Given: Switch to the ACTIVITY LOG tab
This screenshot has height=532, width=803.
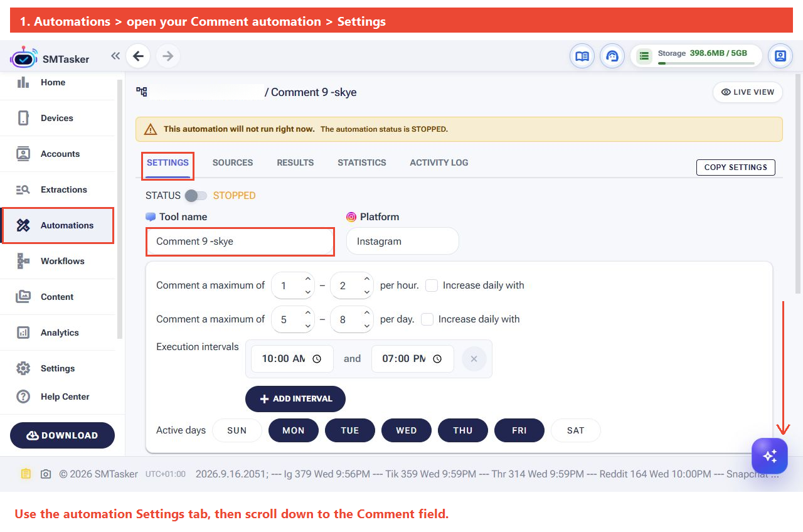Looking at the screenshot, I should [439, 162].
